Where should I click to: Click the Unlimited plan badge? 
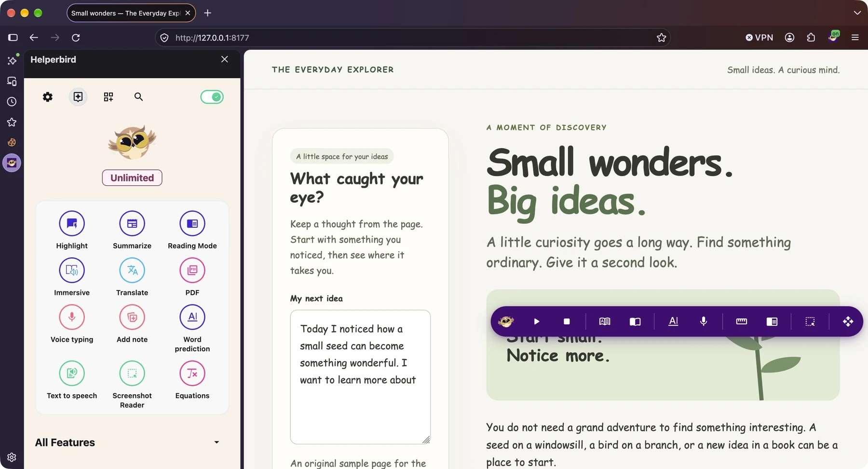(132, 178)
